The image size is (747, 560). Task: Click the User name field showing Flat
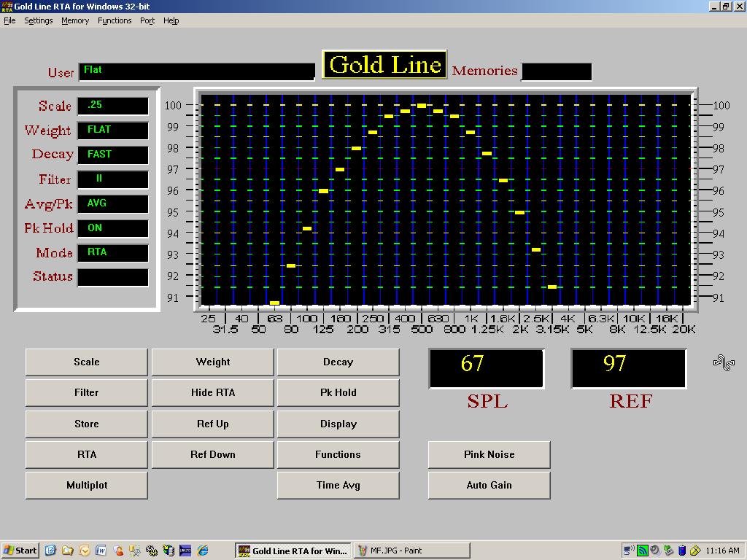[196, 71]
